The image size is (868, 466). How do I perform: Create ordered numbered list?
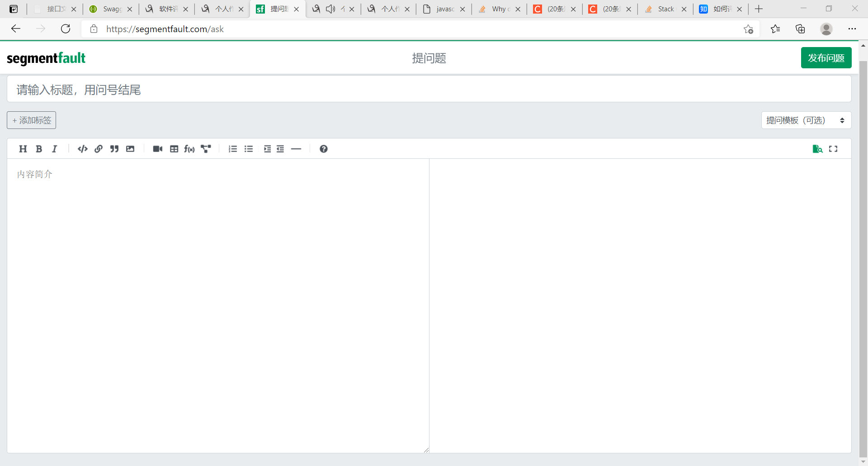coord(233,149)
